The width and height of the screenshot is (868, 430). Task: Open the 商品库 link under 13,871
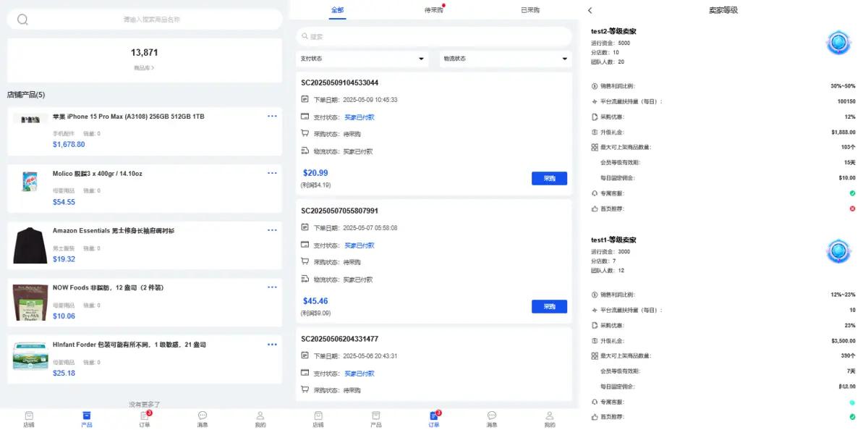(145, 68)
